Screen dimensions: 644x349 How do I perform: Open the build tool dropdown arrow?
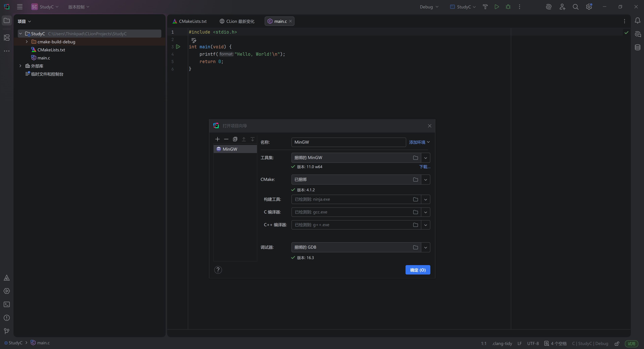(425, 199)
